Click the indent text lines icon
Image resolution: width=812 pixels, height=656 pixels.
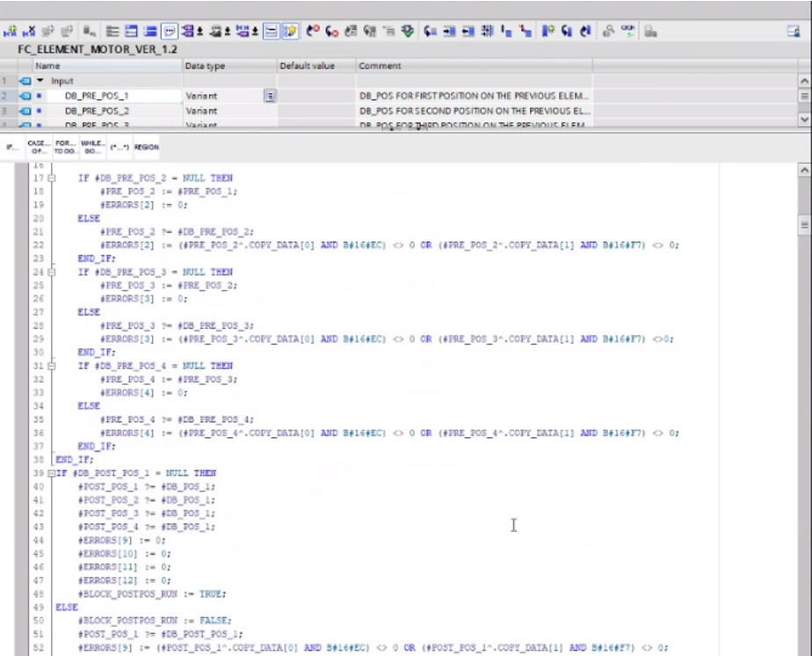(x=112, y=31)
